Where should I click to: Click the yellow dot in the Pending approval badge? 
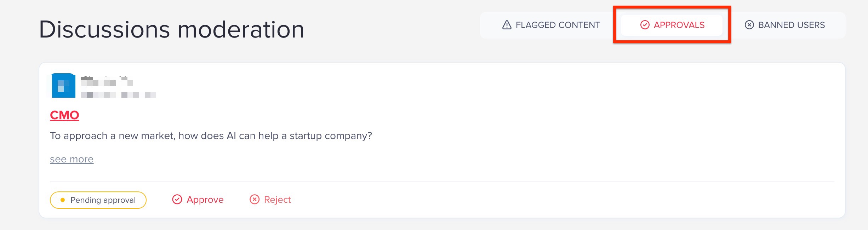[x=63, y=200]
